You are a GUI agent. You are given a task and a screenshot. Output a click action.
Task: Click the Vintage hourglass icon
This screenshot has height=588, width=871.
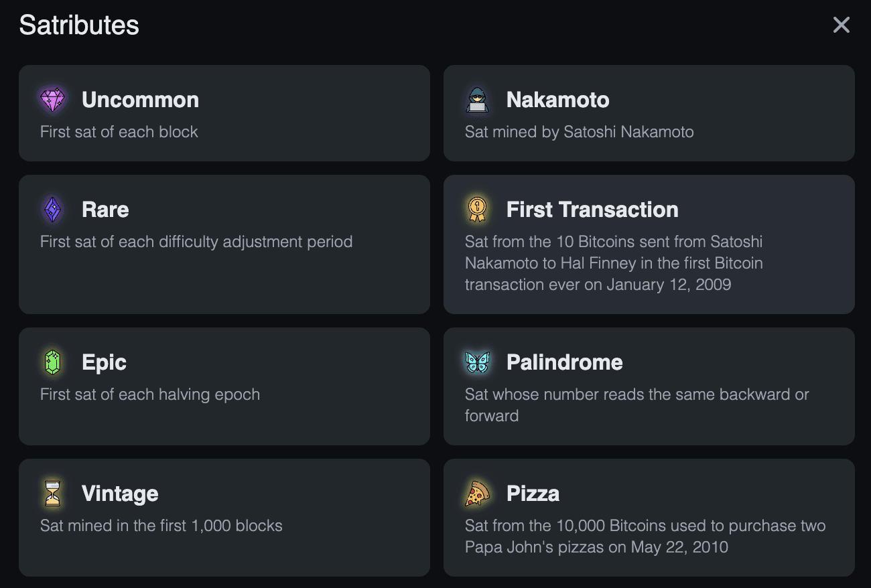pos(52,494)
